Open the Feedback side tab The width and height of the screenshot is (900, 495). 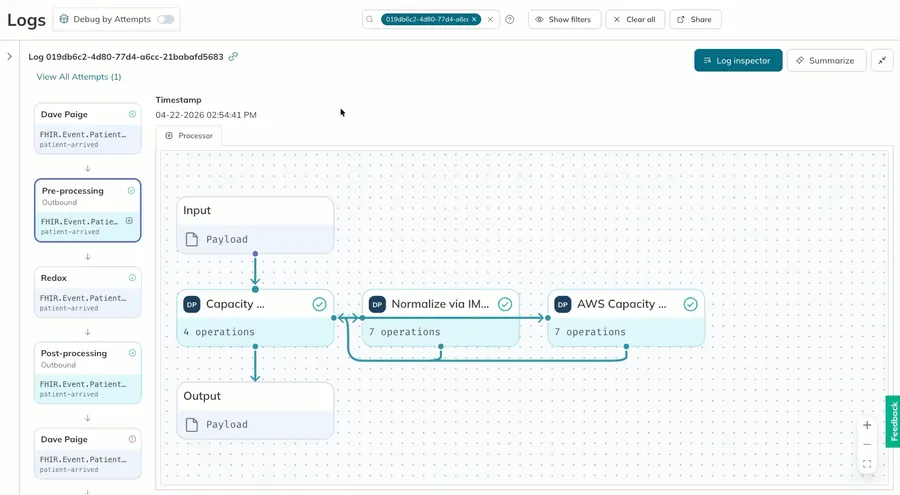(893, 421)
